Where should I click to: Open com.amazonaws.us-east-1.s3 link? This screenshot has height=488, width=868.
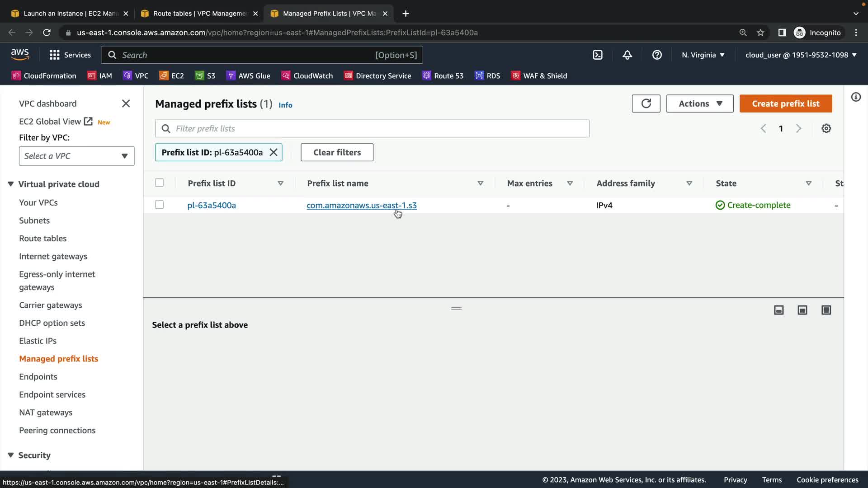[361, 205]
